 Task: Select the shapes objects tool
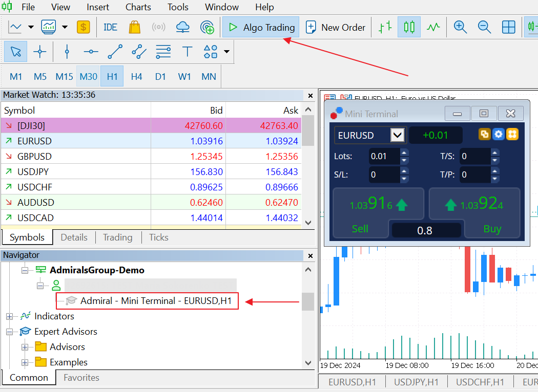coord(210,52)
